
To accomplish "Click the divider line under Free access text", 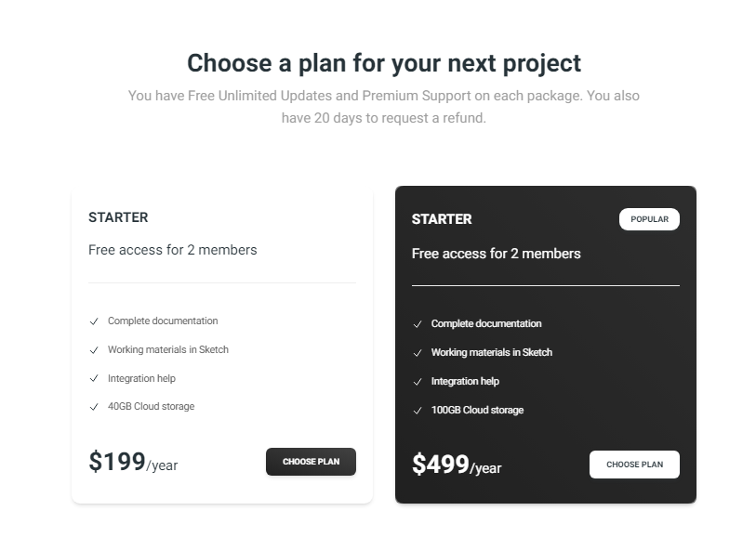I will tap(221, 283).
